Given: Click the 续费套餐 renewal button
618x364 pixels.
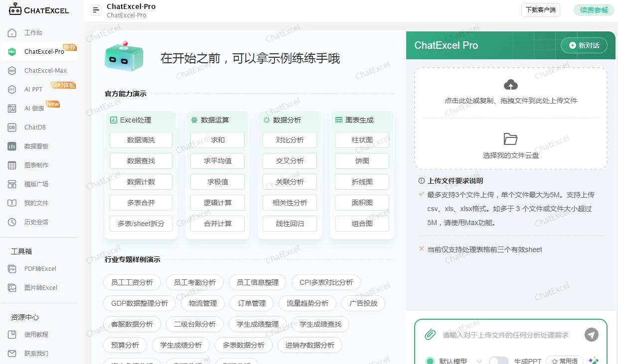Looking at the screenshot, I should pos(594,9).
